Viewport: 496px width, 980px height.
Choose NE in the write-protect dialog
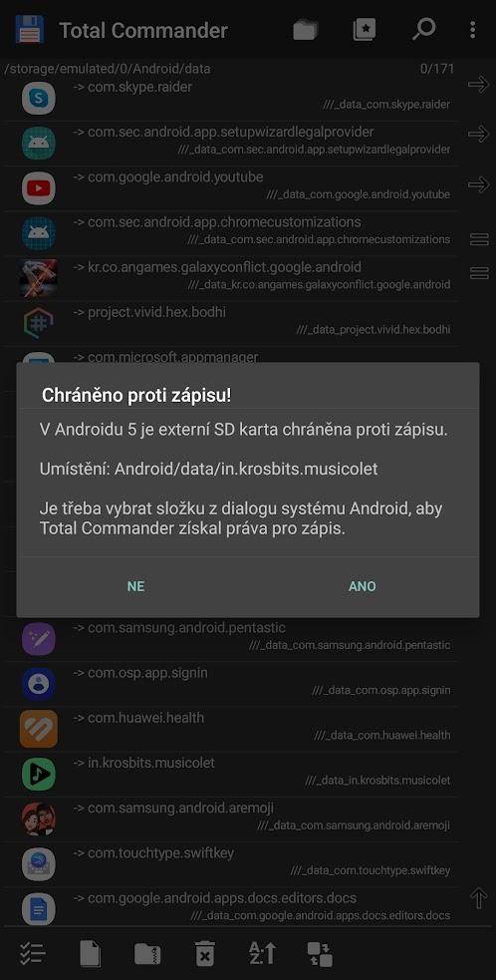tap(135, 586)
